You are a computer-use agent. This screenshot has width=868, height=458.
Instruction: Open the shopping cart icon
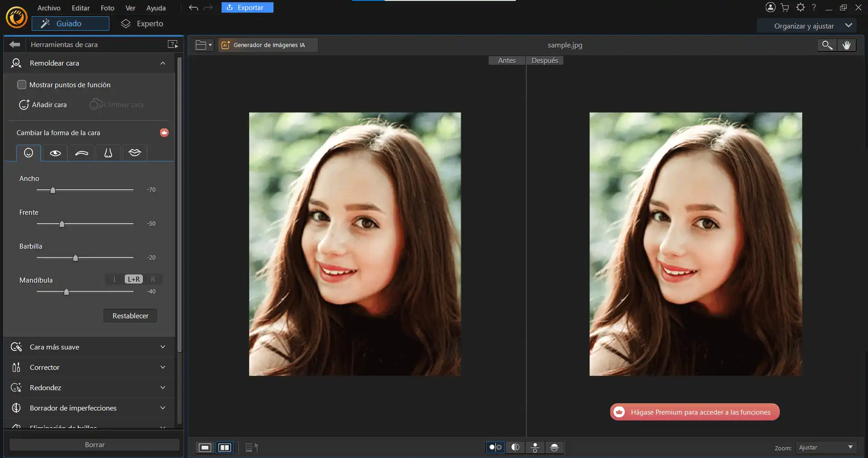pos(785,8)
